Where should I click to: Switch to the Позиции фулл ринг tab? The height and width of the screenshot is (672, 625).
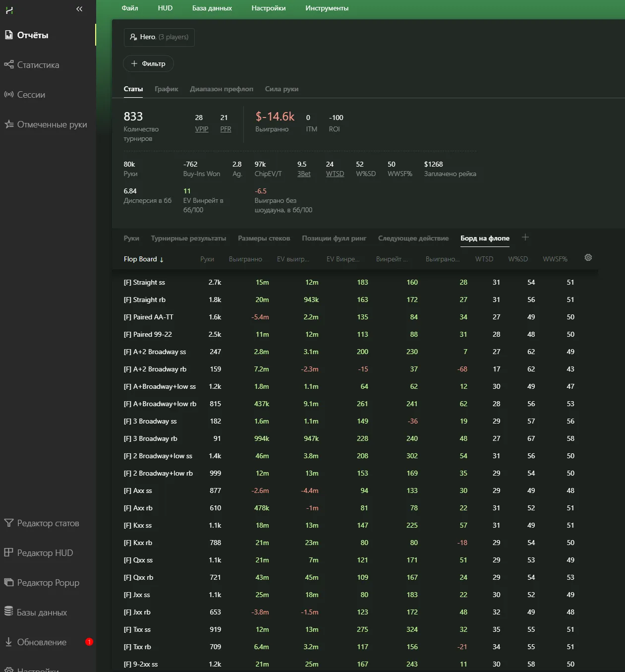point(334,239)
